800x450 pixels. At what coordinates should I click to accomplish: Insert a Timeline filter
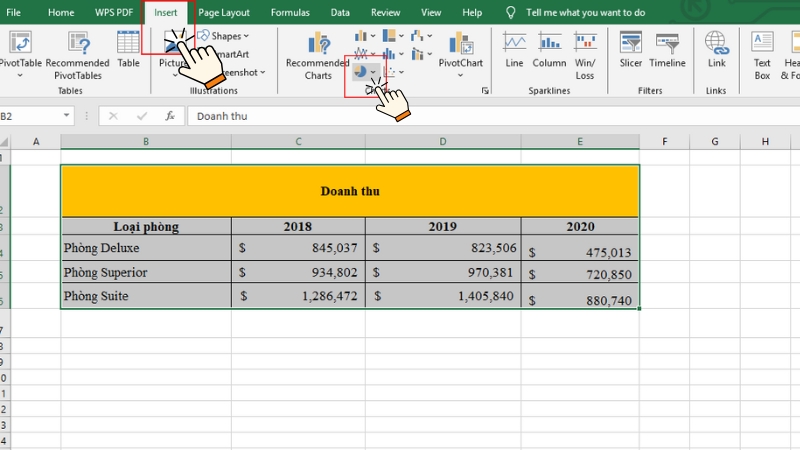[667, 44]
